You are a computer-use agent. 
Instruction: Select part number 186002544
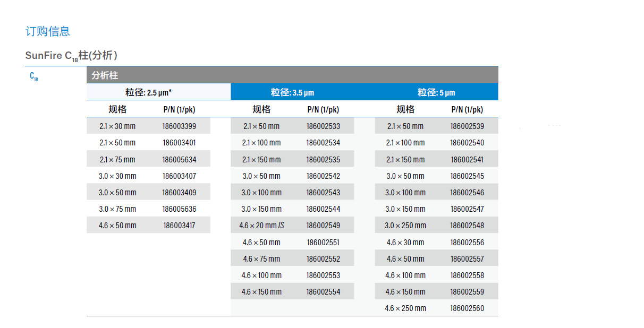323,209
